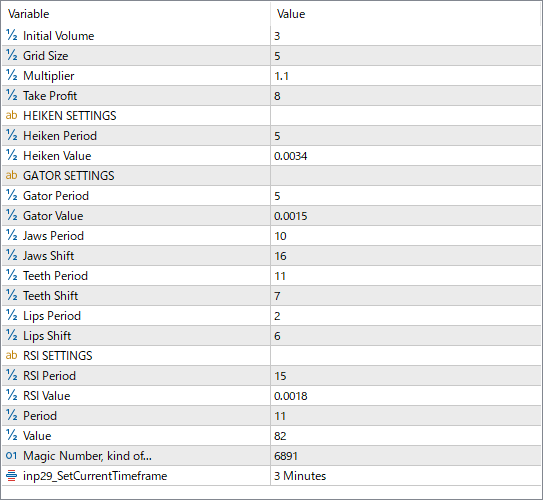This screenshot has height=500, width=543.
Task: Click the fraction icon beside Lips Shift
Action: point(11,335)
